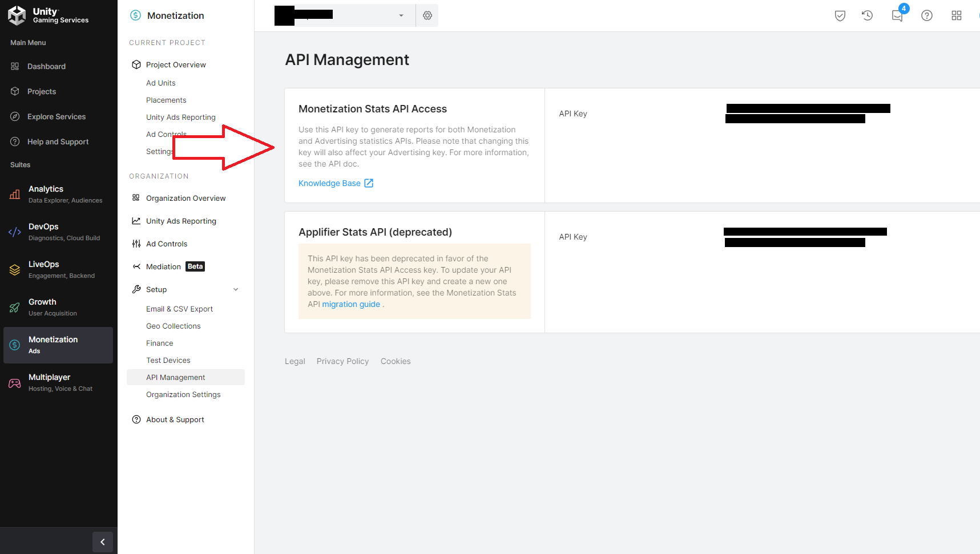
Task: Click the Unity Gaming Services logo
Action: click(48, 15)
